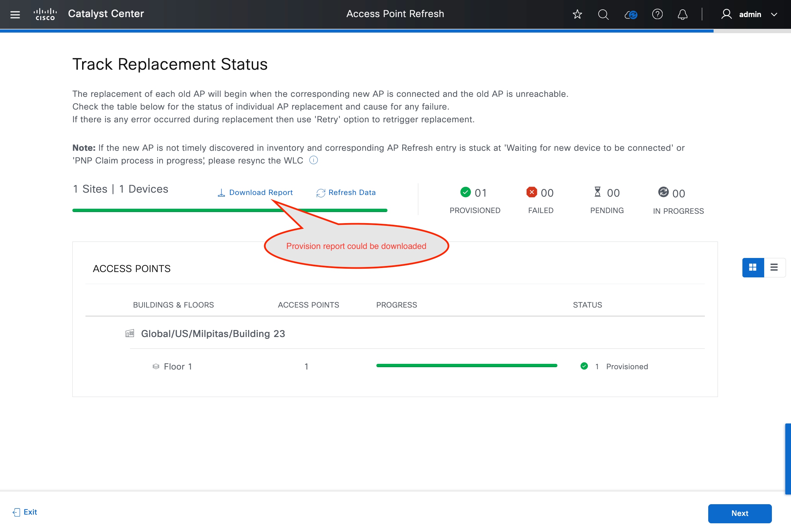Click the Cisco logo
This screenshot has width=791, height=532.
coord(45,14)
